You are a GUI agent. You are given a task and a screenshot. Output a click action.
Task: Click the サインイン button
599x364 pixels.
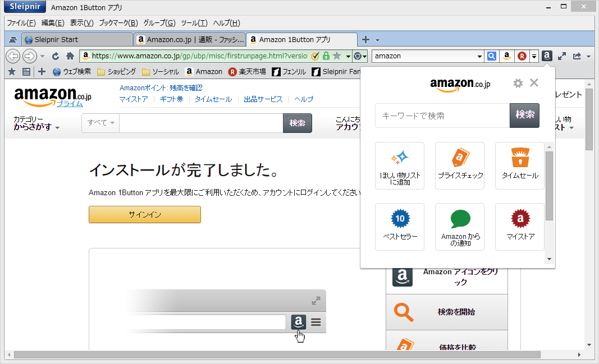[144, 214]
